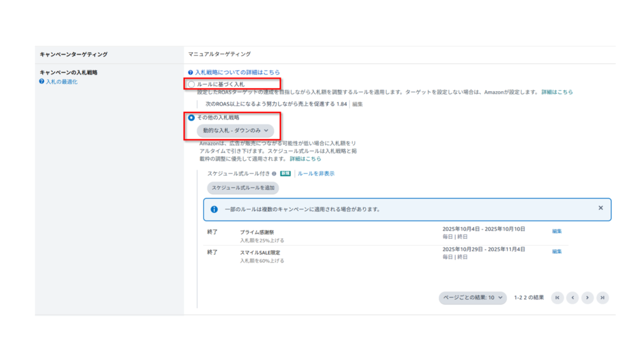Open the ページごとの結果: 10 dropdown
Image resolution: width=644 pixels, height=362 pixels.
471,298
